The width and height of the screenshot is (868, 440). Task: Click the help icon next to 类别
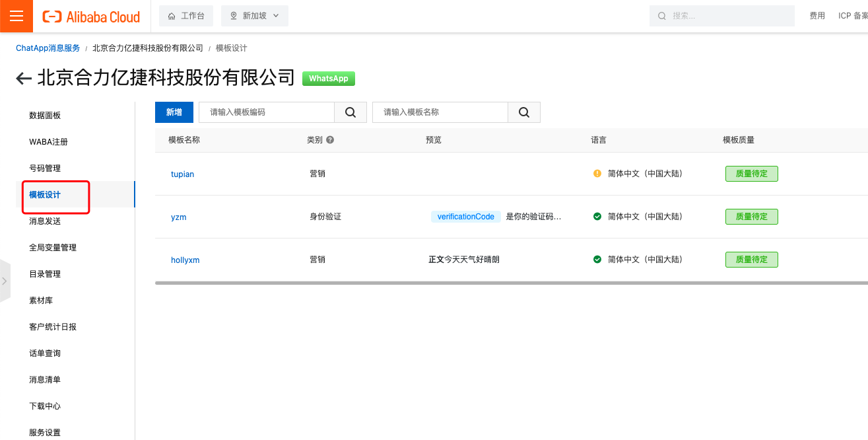330,140
